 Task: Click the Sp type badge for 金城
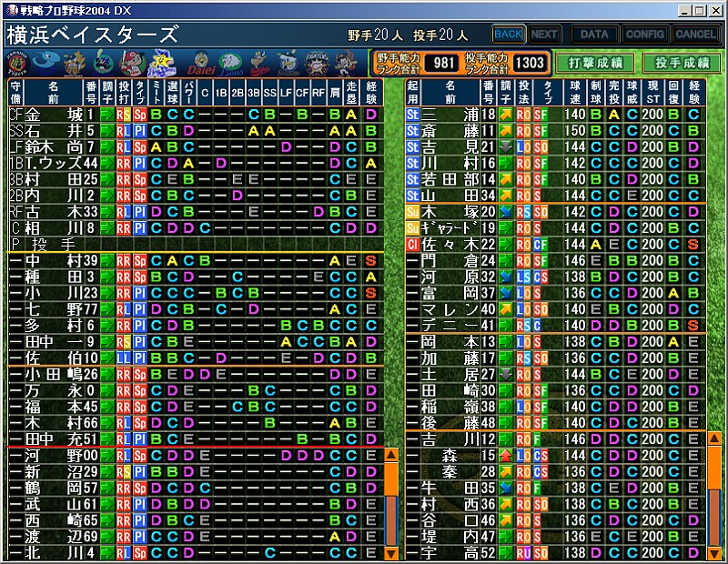(140, 115)
